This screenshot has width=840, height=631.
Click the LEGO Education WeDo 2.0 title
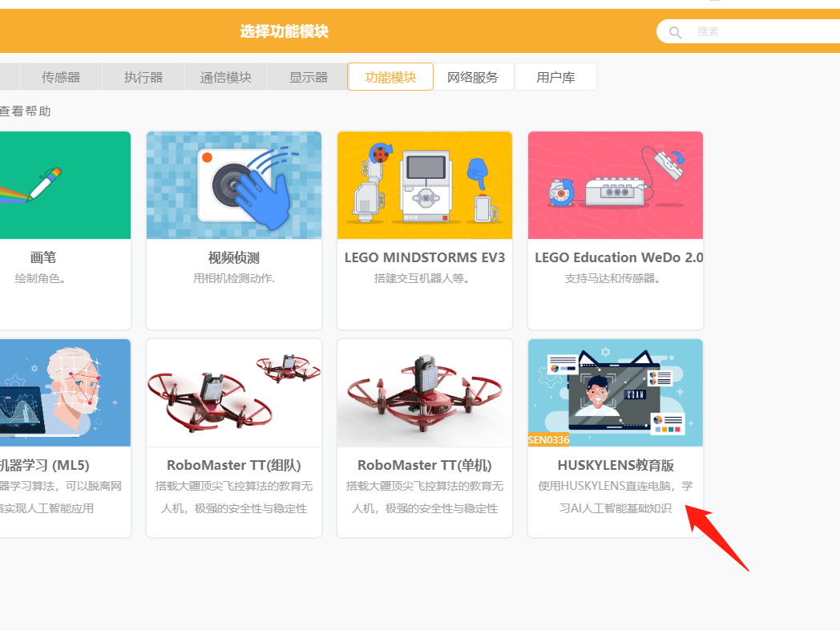click(619, 257)
